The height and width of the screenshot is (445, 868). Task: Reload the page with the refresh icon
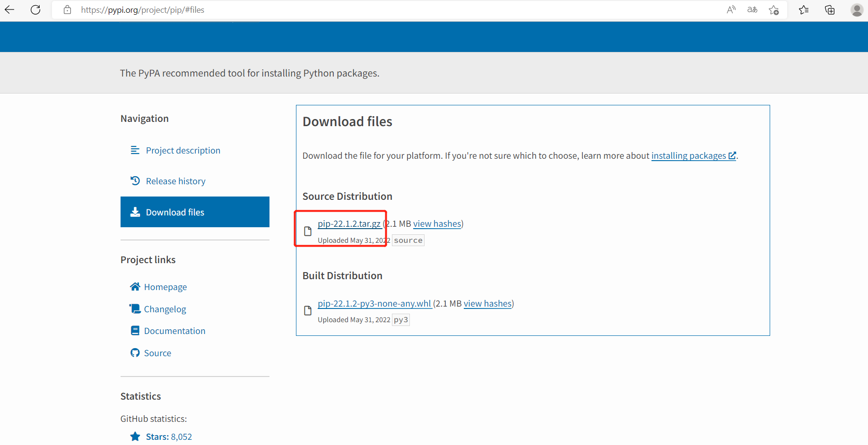click(x=35, y=9)
